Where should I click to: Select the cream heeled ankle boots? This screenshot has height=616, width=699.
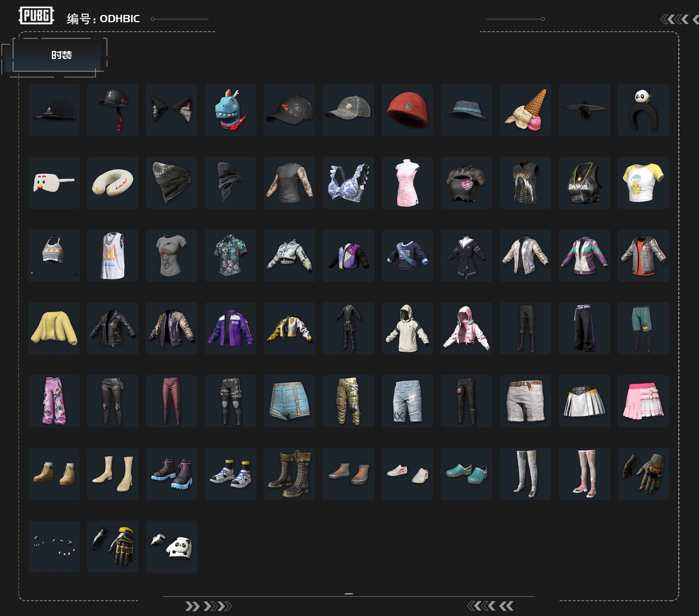[x=112, y=474]
